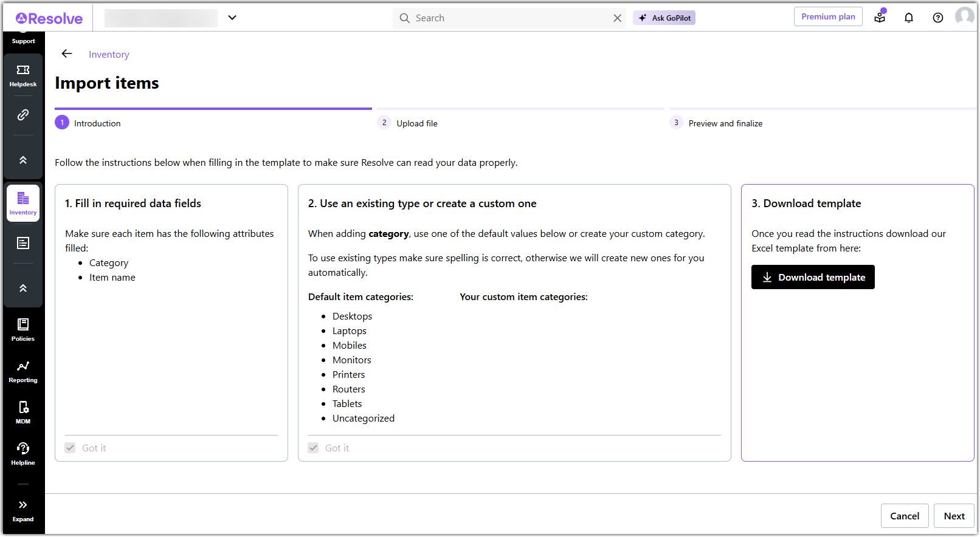Go to MDM in sidebar
The height and width of the screenshot is (537, 980).
click(23, 412)
